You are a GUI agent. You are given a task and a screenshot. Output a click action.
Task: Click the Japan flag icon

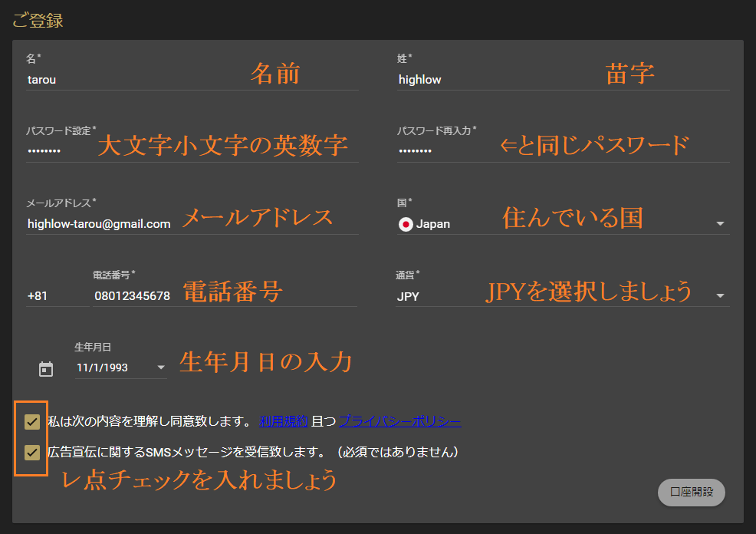(406, 224)
